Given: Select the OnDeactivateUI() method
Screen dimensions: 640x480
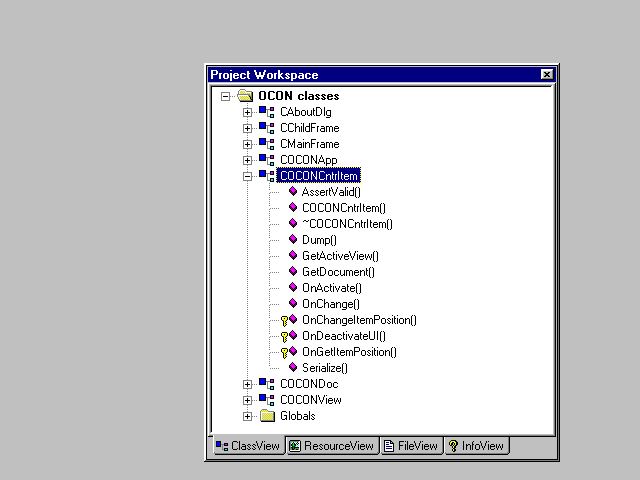Looking at the screenshot, I should (344, 336).
